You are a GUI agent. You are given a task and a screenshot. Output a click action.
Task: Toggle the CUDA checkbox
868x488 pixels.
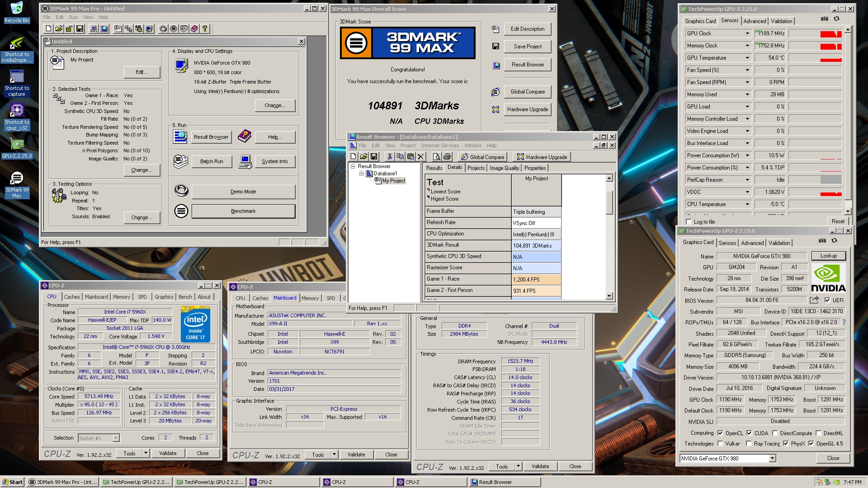749,433
